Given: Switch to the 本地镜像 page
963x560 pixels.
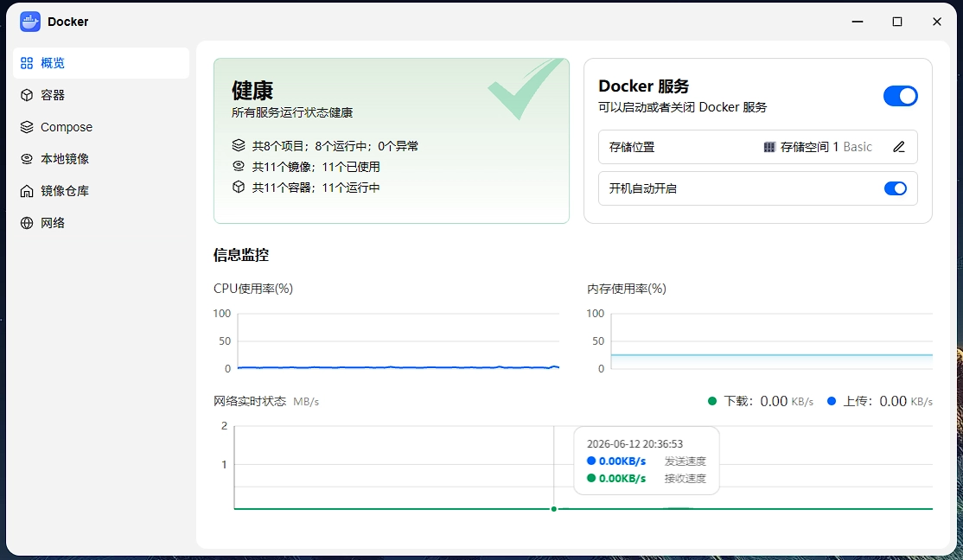Looking at the screenshot, I should 101,159.
